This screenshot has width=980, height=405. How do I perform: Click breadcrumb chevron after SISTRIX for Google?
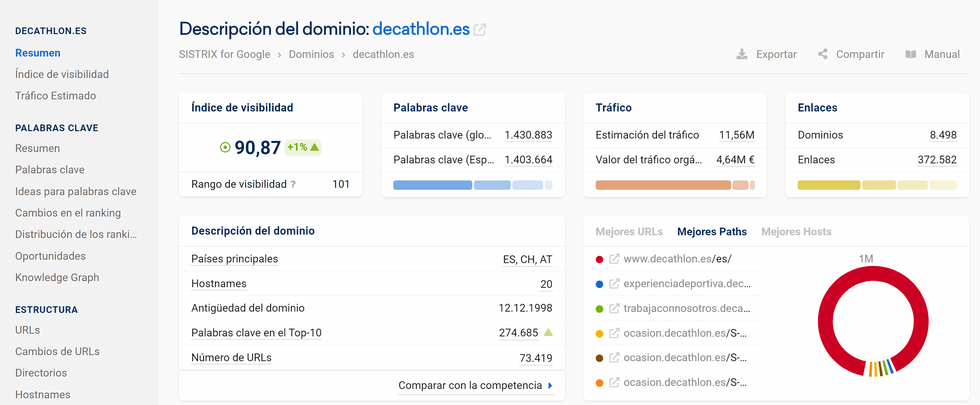pyautogui.click(x=279, y=55)
